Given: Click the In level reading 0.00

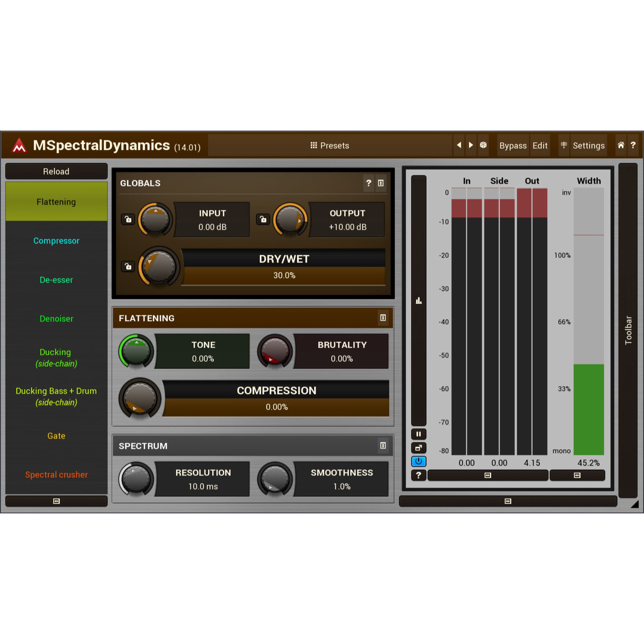Looking at the screenshot, I should click(466, 463).
